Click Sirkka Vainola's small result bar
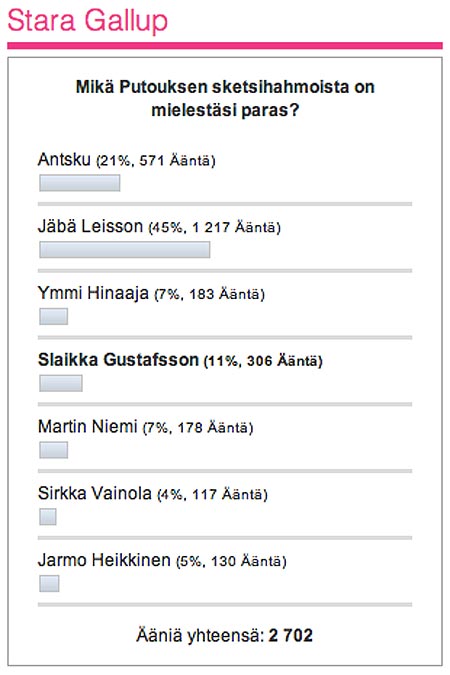450x675 pixels. pos(48,517)
